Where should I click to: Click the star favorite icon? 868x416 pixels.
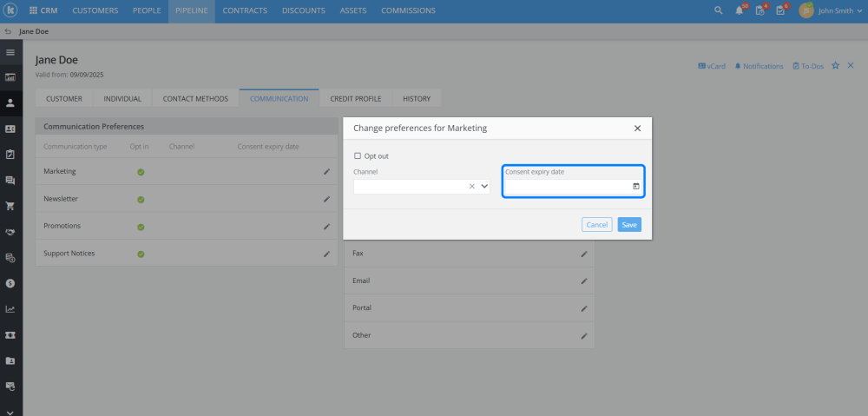click(x=836, y=65)
